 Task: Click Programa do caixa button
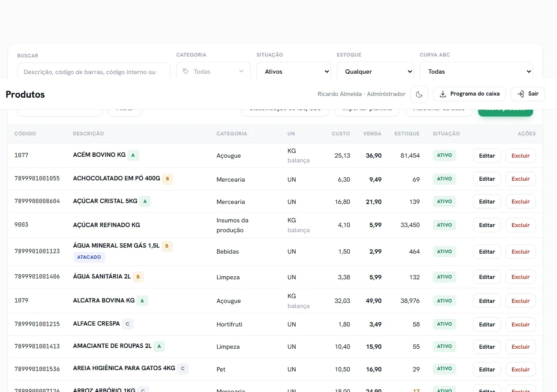pos(470,94)
